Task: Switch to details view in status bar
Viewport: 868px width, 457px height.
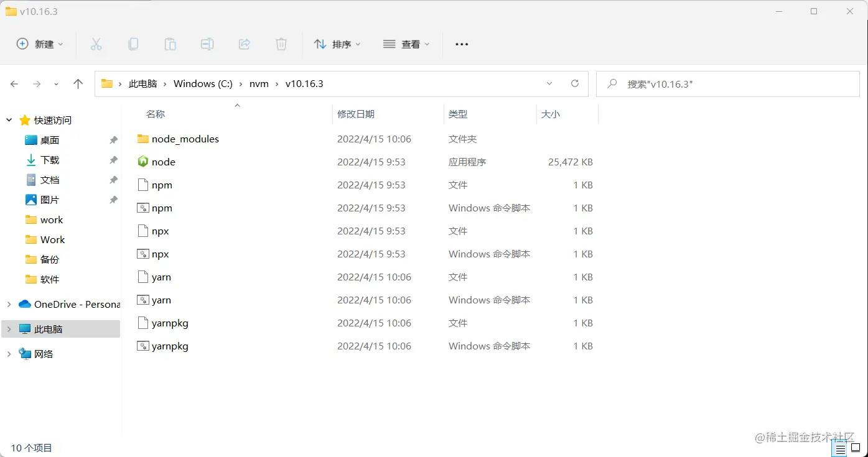Action: click(x=839, y=448)
